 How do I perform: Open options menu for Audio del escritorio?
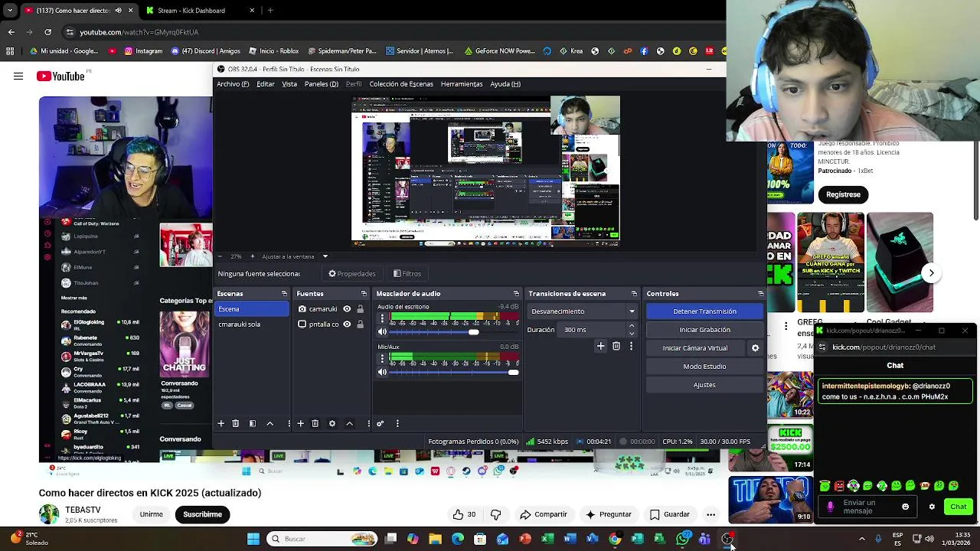coord(382,319)
